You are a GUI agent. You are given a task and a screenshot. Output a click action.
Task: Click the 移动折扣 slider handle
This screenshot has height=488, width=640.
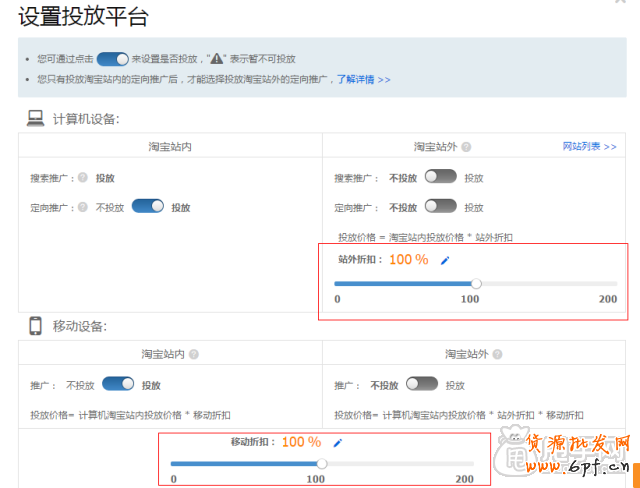point(322,463)
